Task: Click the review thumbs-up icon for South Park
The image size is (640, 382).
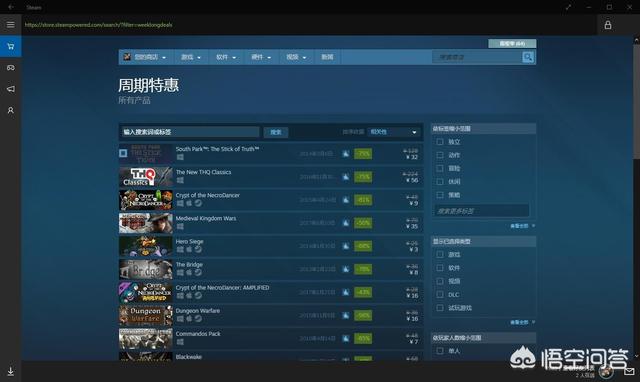Action: point(346,154)
